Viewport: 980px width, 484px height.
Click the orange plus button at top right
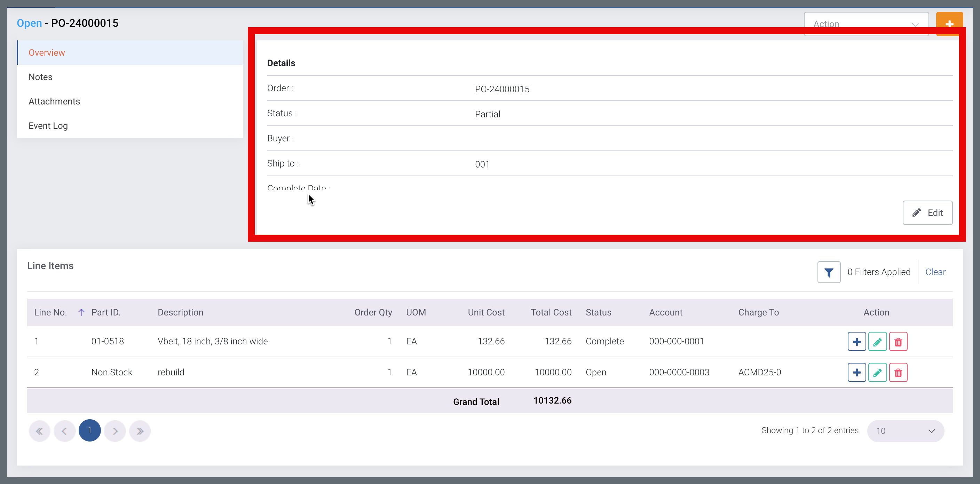click(x=949, y=23)
